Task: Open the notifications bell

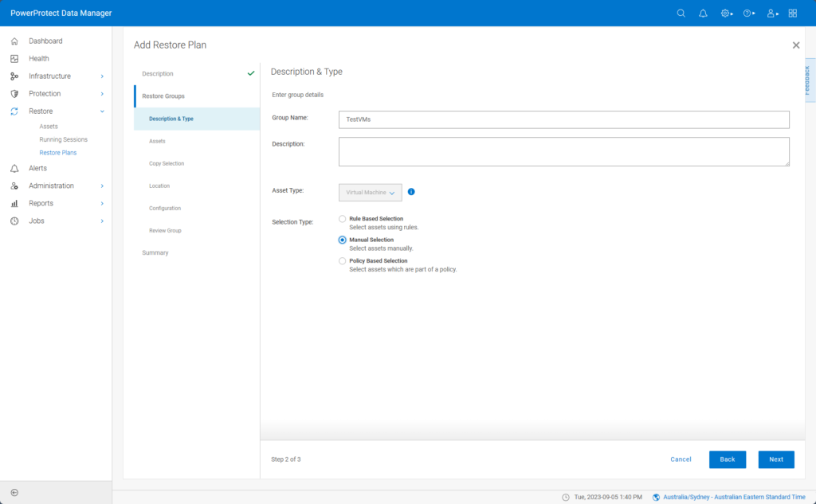Action: [x=703, y=13]
